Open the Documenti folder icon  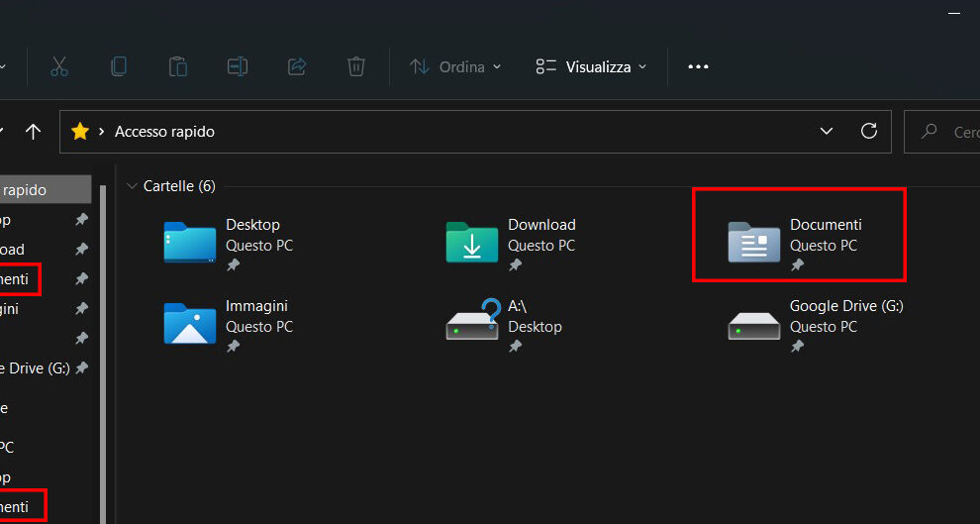click(753, 242)
